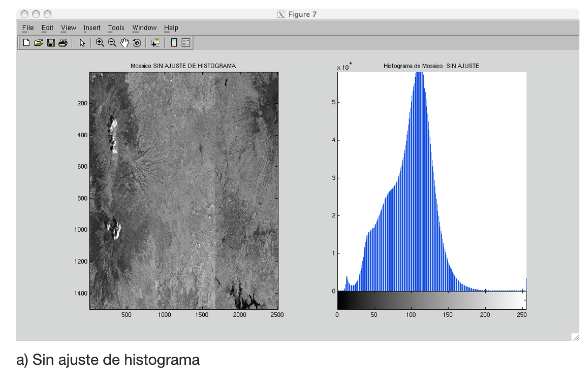Expand the Tools menu

(116, 28)
